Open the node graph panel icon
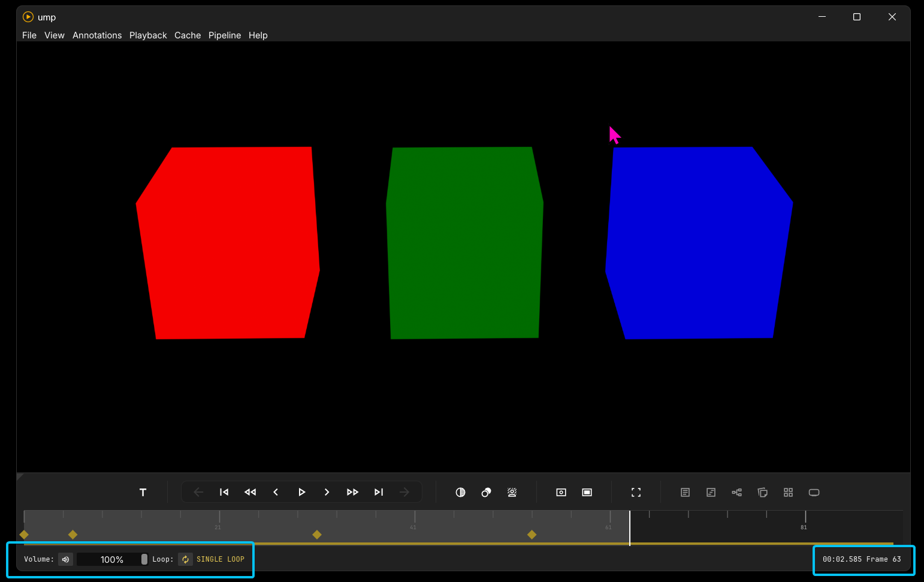The height and width of the screenshot is (582, 924). pos(736,492)
